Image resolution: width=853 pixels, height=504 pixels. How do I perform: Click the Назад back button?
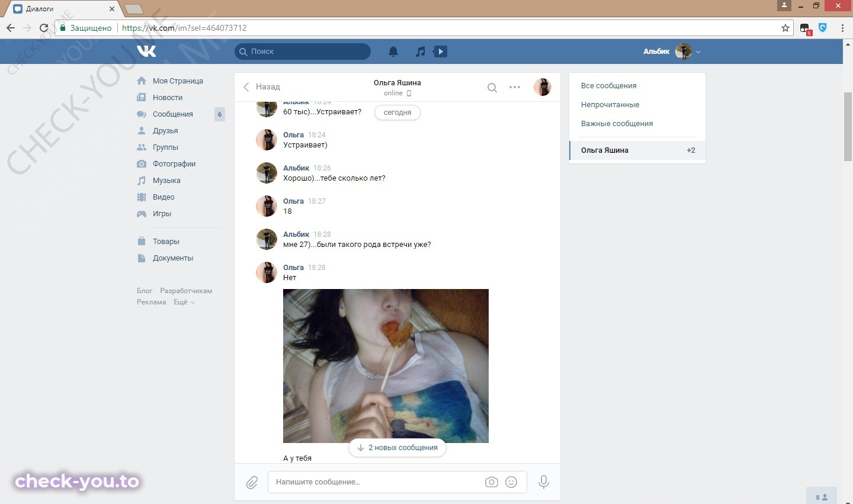(x=262, y=87)
